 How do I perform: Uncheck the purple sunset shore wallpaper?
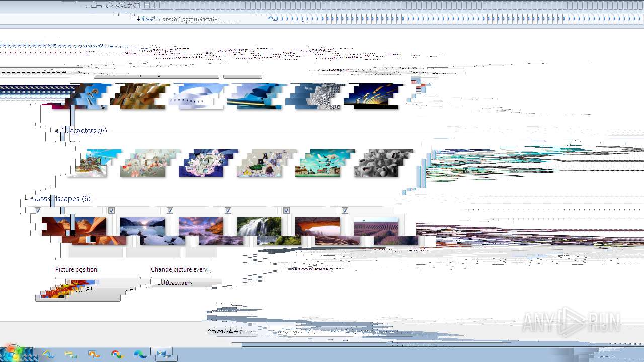point(170,210)
